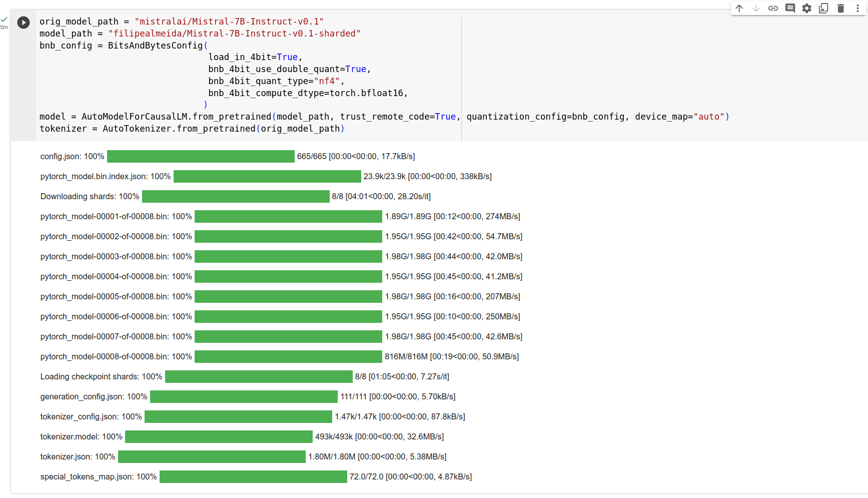
Task: Click the Downloading shards progress bar
Action: (236, 197)
